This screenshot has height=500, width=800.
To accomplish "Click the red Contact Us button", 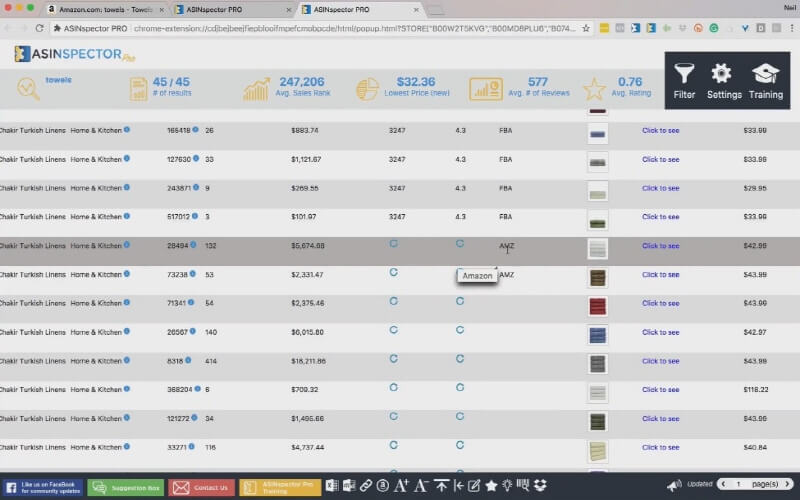I will click(202, 488).
